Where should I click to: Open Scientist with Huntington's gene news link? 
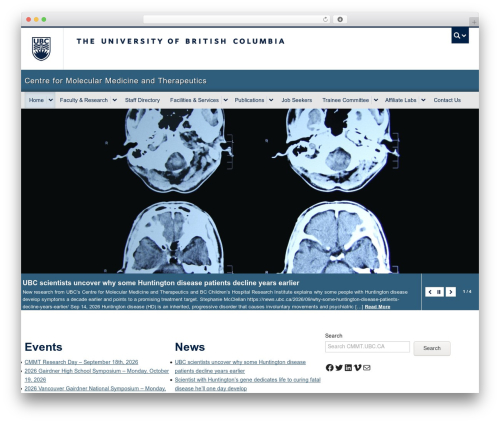tap(248, 384)
